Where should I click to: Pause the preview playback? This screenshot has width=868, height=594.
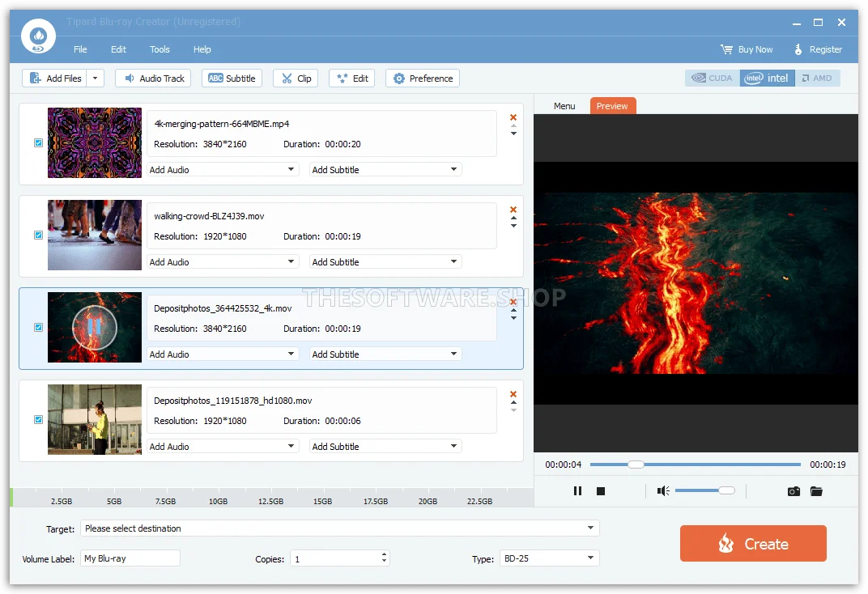pyautogui.click(x=577, y=490)
